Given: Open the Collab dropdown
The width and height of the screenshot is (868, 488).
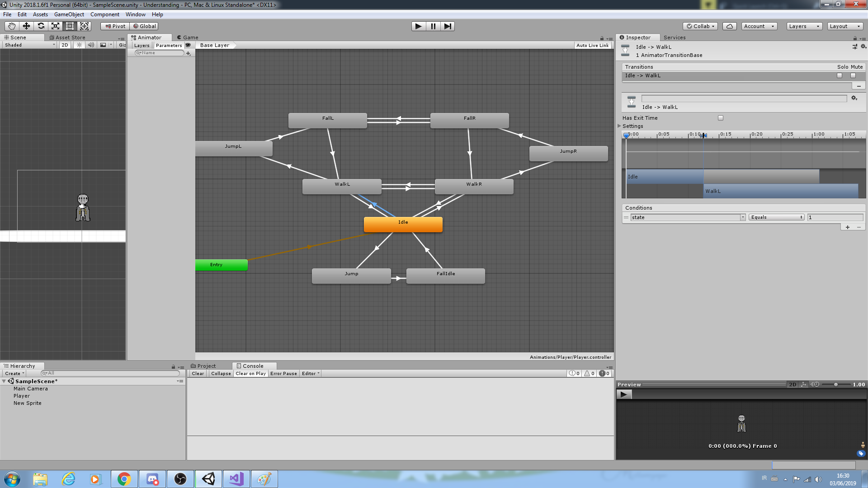Looking at the screenshot, I should point(700,26).
